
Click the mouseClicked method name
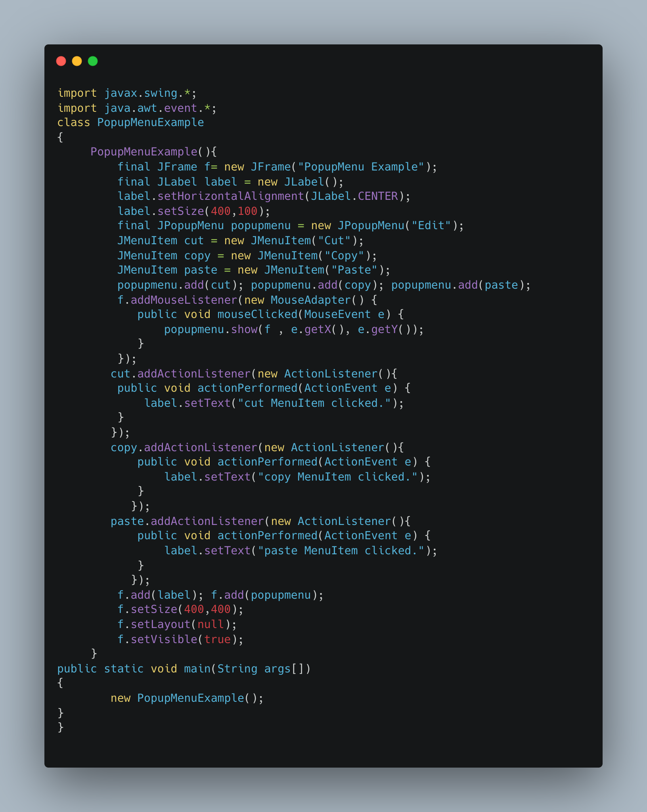click(x=257, y=314)
